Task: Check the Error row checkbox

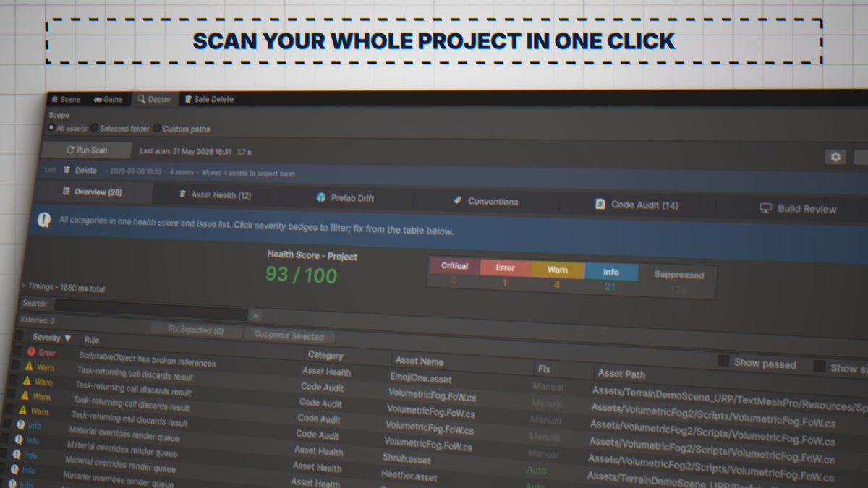Action: coord(16,350)
